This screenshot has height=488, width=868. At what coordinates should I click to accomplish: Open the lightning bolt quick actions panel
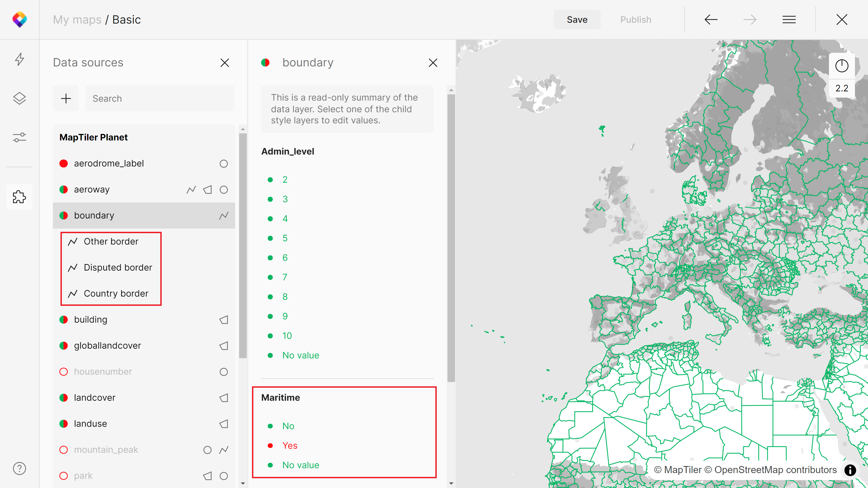(20, 59)
